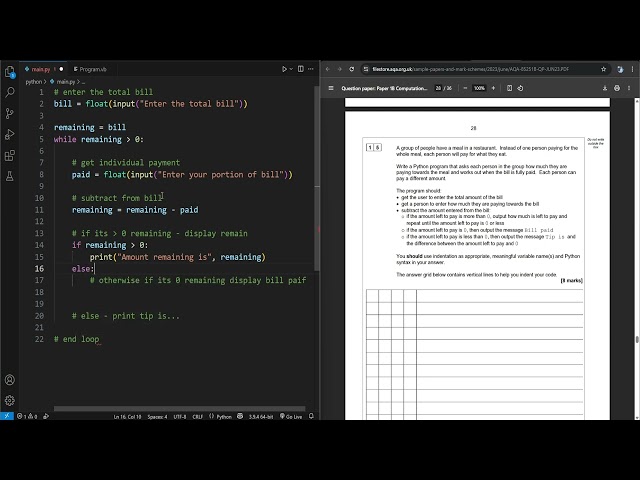Click the '# end loop' comment line
This screenshot has width=640, height=480.
click(76, 339)
